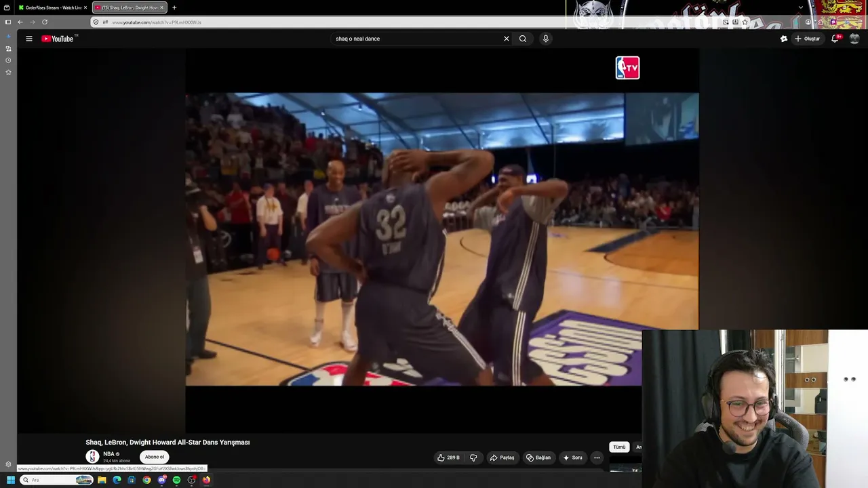
Task: Open the tab list dropdown chevron
Action: tap(801, 7)
